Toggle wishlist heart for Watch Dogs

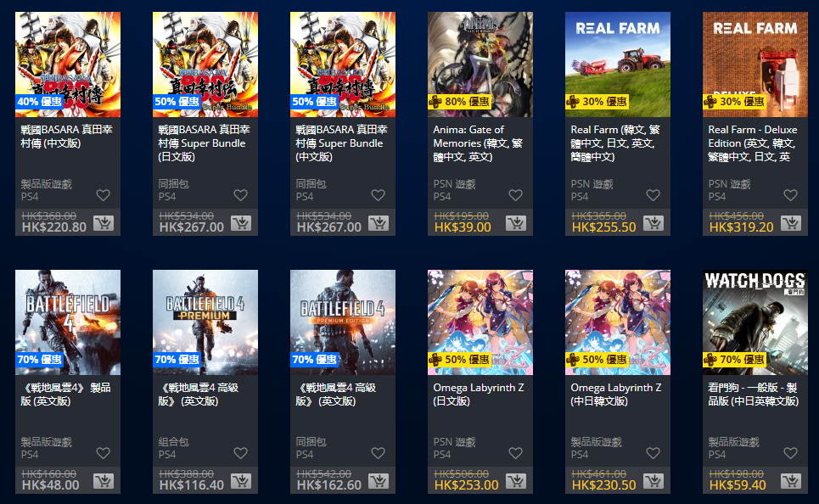tap(791, 453)
